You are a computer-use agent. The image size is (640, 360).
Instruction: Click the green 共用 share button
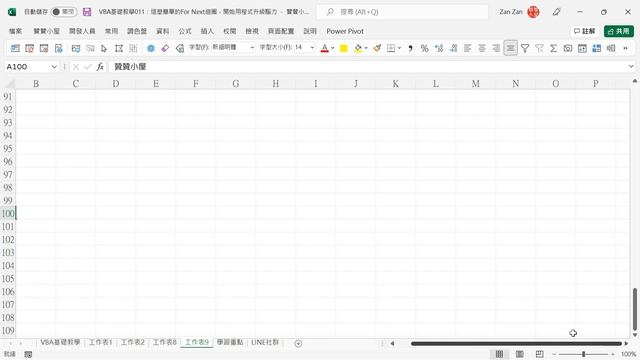pos(619,31)
